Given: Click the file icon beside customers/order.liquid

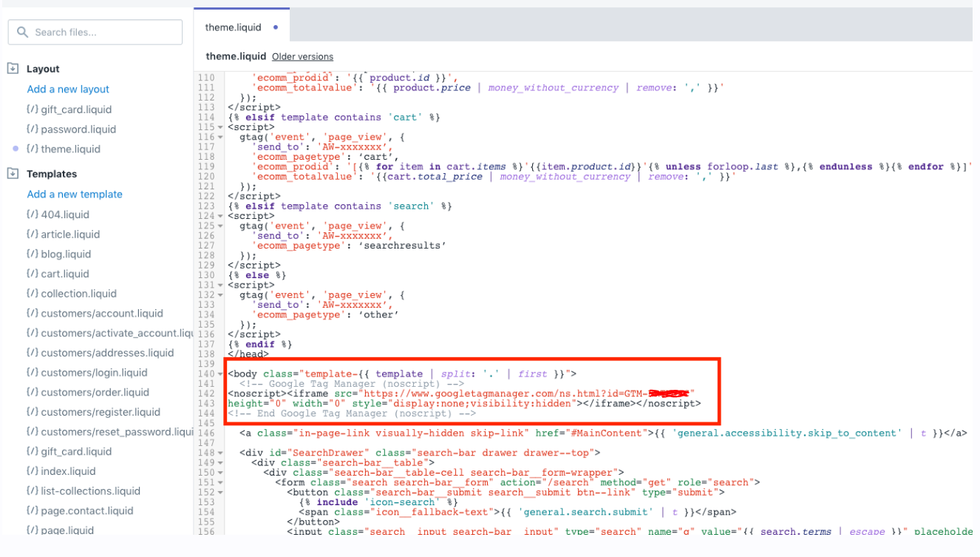Looking at the screenshot, I should click(x=33, y=392).
